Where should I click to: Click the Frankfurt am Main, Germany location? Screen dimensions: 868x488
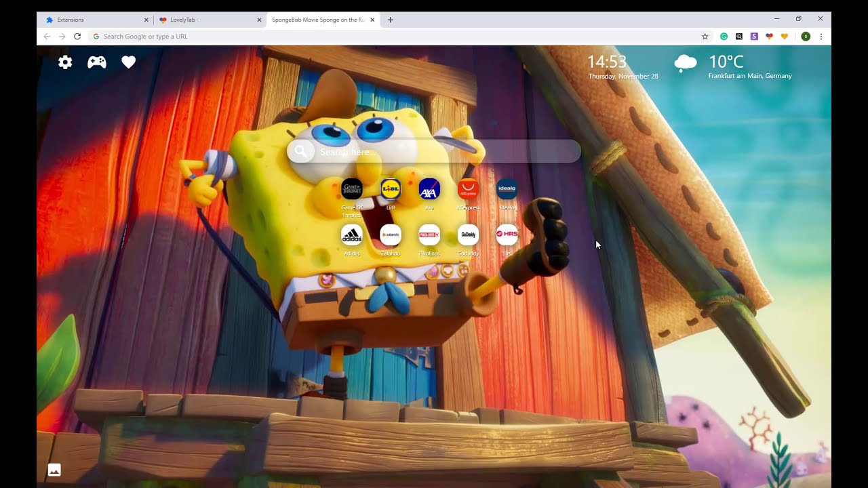point(750,76)
